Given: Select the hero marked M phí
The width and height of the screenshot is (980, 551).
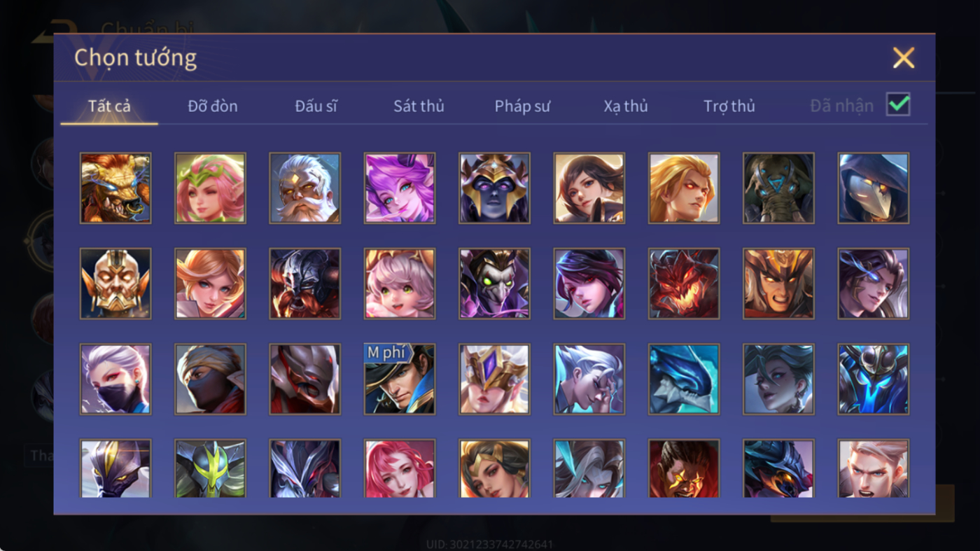Looking at the screenshot, I should [400, 379].
